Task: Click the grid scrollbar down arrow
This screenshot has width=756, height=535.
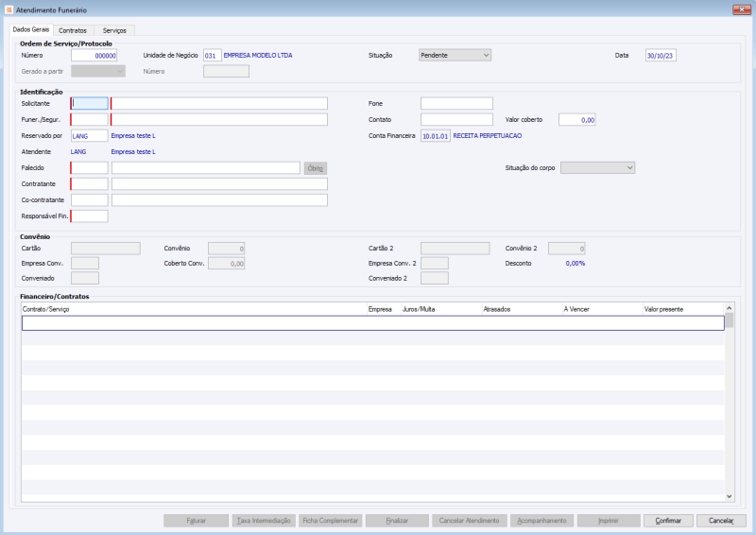Action: tap(729, 496)
